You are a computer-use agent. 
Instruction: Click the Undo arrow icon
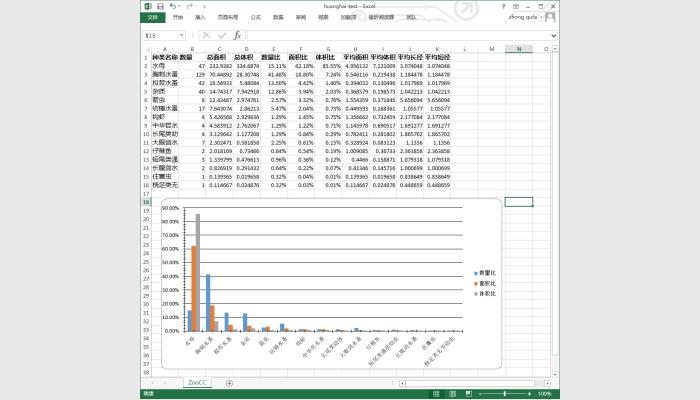tap(173, 6)
